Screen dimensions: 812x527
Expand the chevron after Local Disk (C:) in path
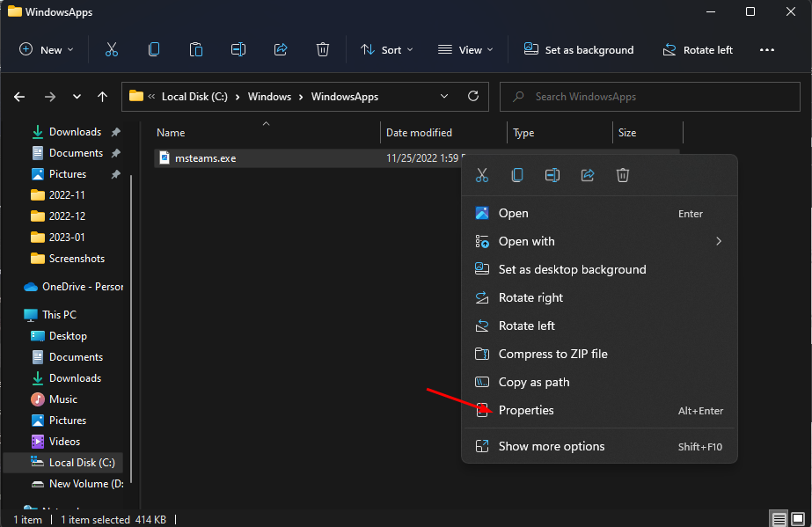(x=238, y=97)
